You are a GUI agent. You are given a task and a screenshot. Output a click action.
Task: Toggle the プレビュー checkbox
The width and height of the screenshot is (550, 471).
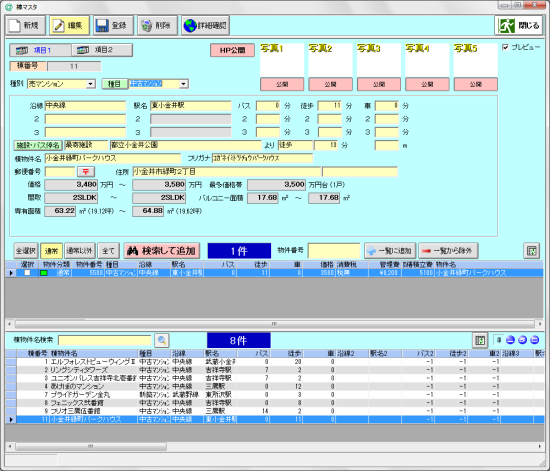pos(505,47)
